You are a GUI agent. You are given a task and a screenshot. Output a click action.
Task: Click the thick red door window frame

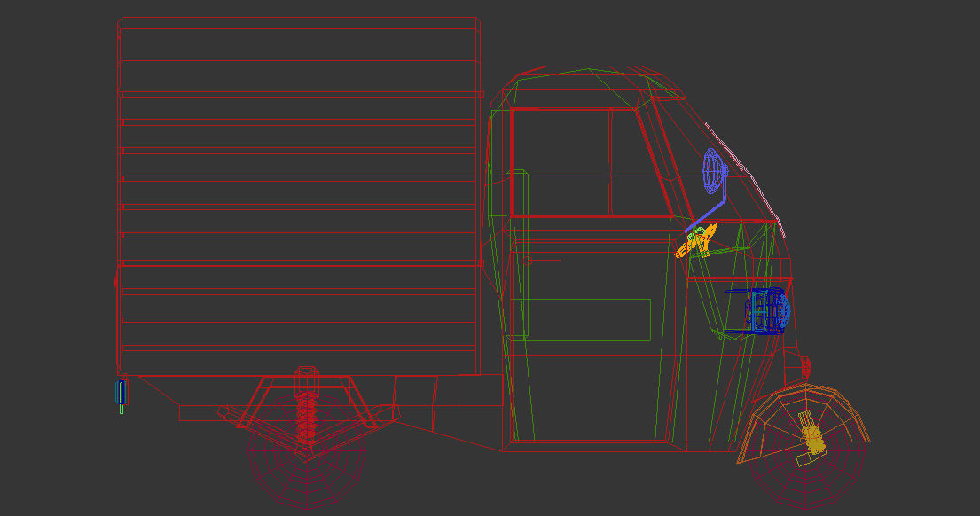click(592, 162)
